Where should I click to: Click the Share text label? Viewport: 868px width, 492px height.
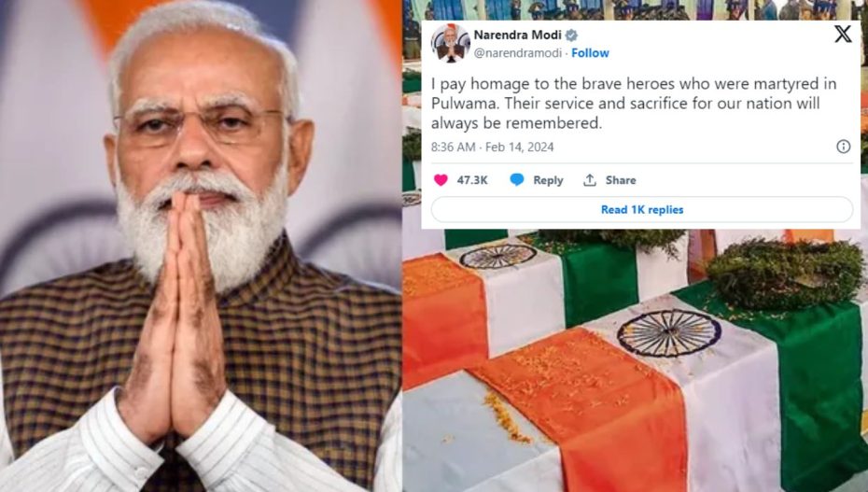point(621,180)
